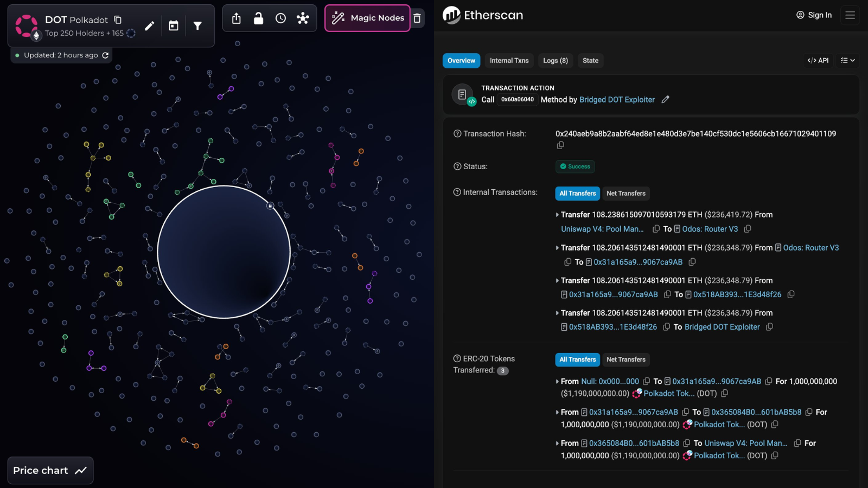Image resolution: width=868 pixels, height=488 pixels.
Task: Open Bridged DOT Exploiter recipient in the last ETH transfer
Action: click(x=722, y=327)
